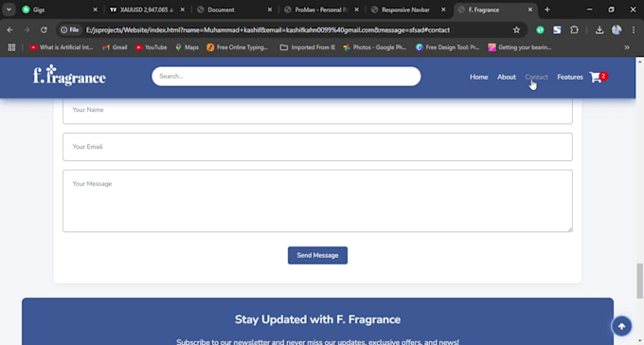Open a new browser tab
The image size is (644, 345).
[546, 9]
